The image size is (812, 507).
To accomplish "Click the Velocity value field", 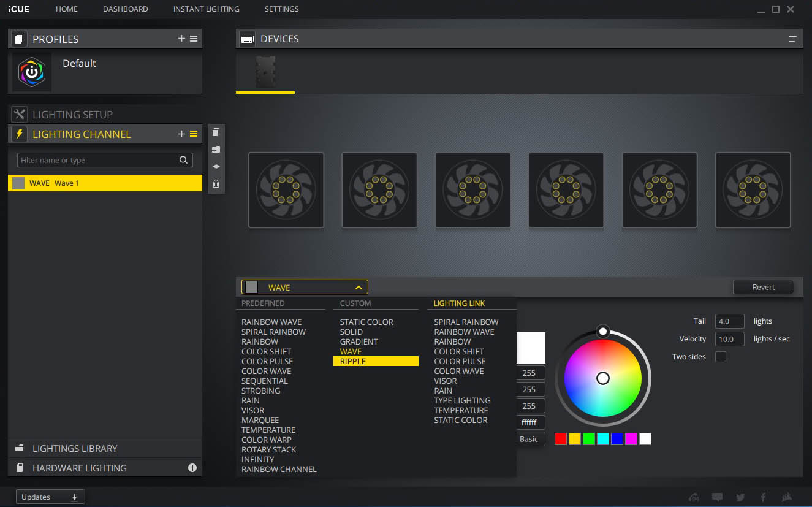I will tap(729, 339).
